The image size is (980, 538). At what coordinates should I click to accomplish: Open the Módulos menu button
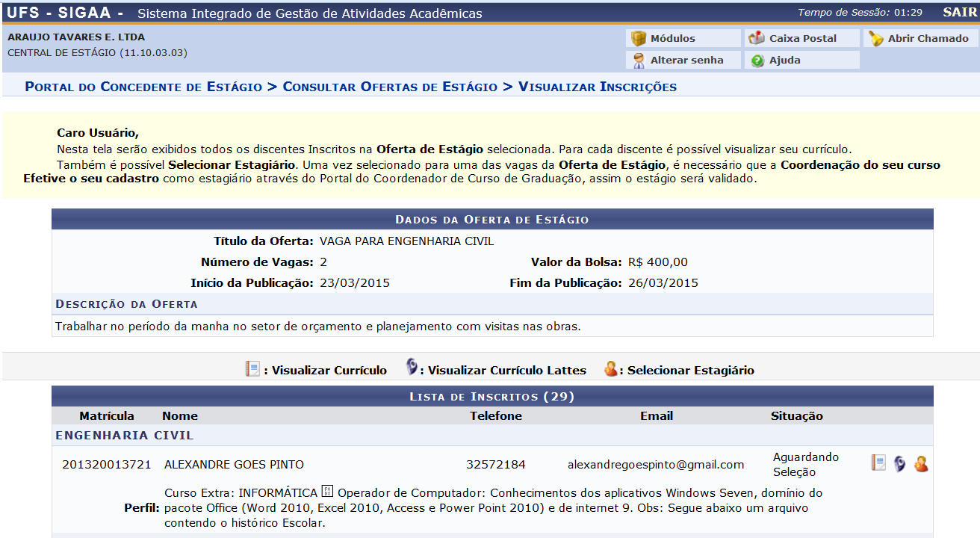tap(683, 38)
